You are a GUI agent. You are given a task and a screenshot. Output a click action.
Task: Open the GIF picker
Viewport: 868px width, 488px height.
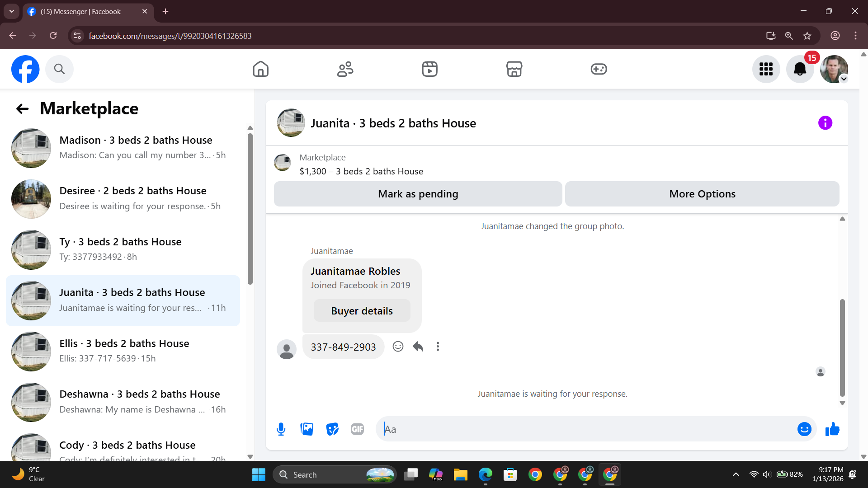(357, 429)
